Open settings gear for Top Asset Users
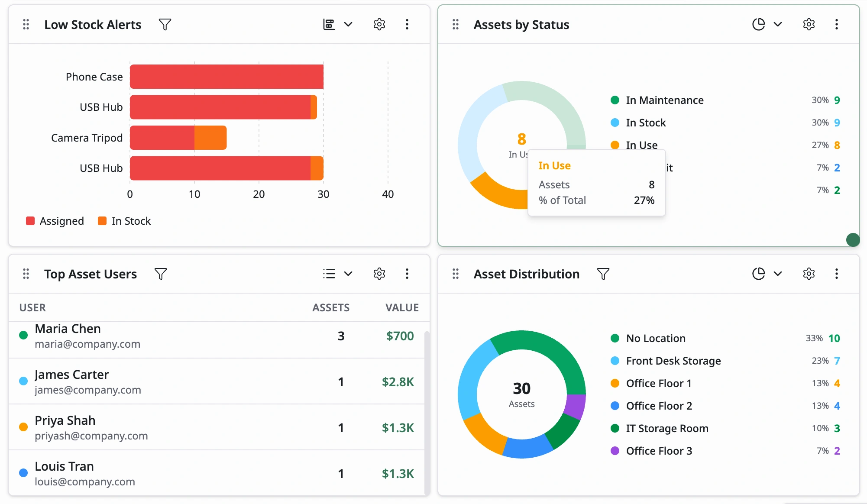867x504 pixels. coord(379,274)
